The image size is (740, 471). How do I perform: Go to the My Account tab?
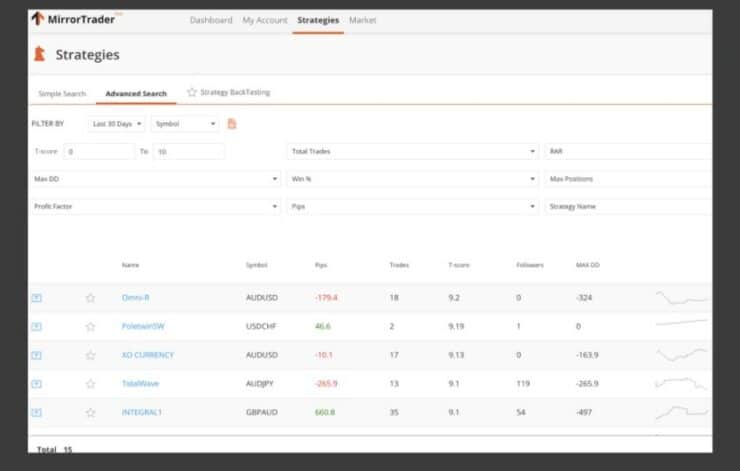[x=265, y=20]
